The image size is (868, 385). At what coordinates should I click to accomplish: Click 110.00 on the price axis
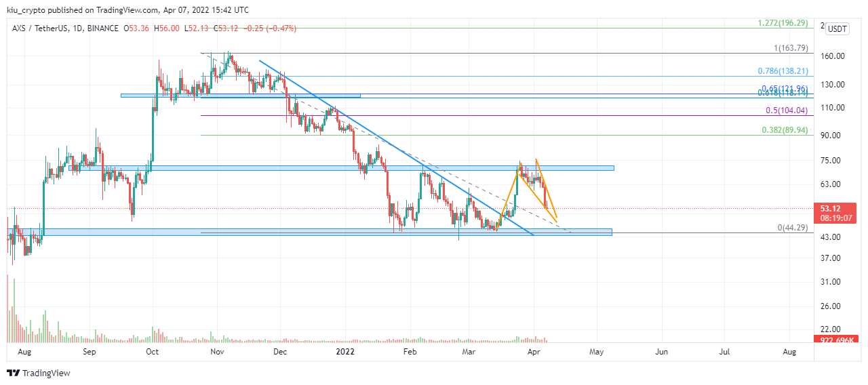[x=833, y=108]
